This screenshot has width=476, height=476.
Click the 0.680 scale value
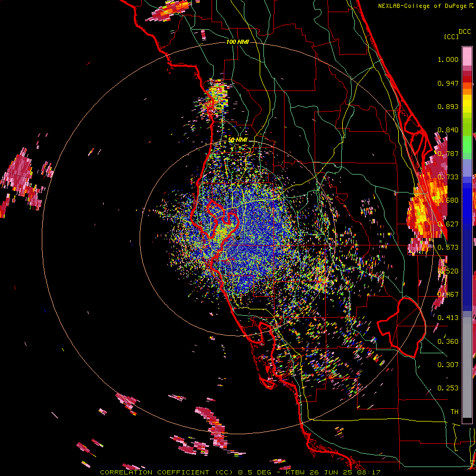[x=448, y=200]
